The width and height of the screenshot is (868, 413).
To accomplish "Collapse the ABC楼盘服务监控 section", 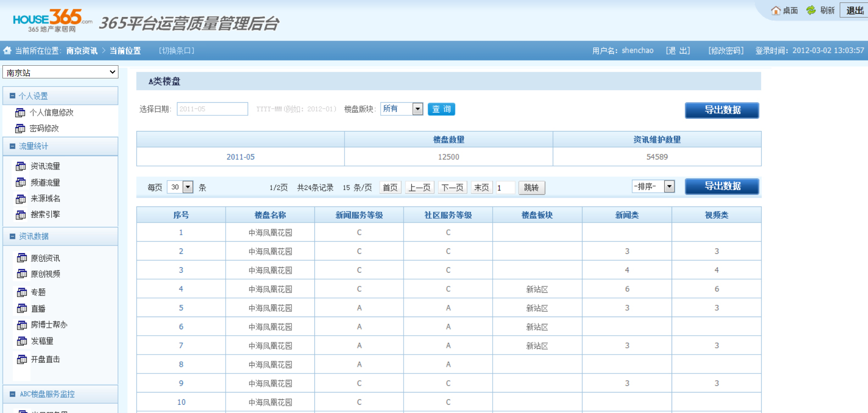I will point(13,394).
